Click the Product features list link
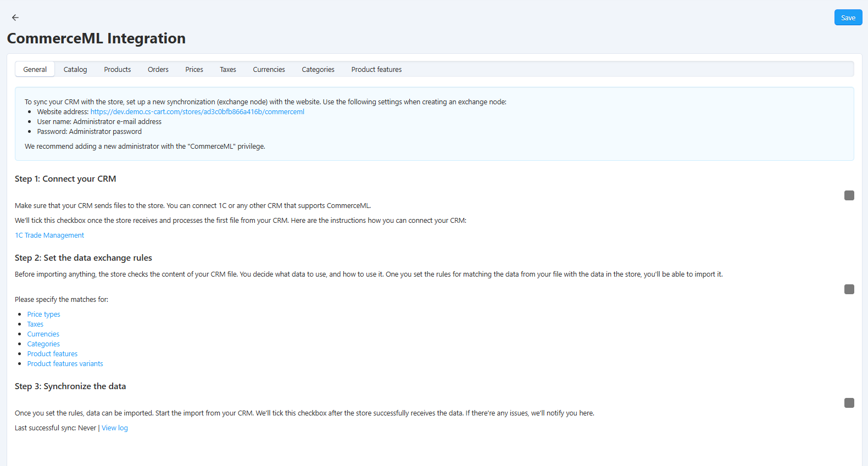The image size is (868, 466). click(52, 354)
